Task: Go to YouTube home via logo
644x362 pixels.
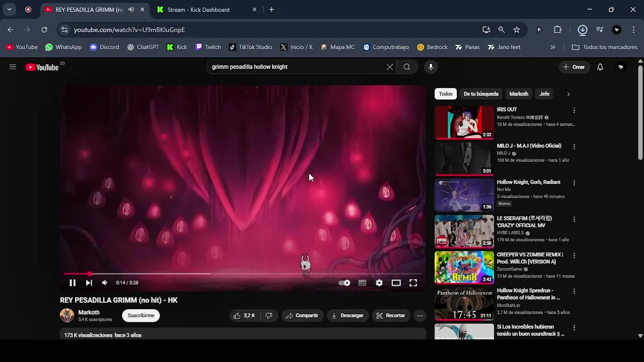Action: pos(42,67)
